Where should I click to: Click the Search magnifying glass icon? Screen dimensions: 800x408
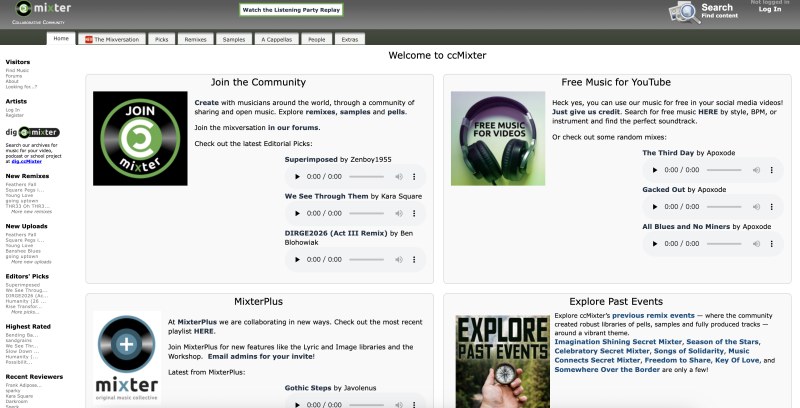[684, 12]
